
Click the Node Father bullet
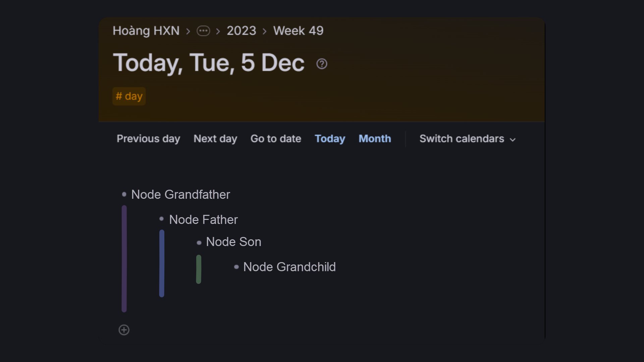pyautogui.click(x=161, y=219)
